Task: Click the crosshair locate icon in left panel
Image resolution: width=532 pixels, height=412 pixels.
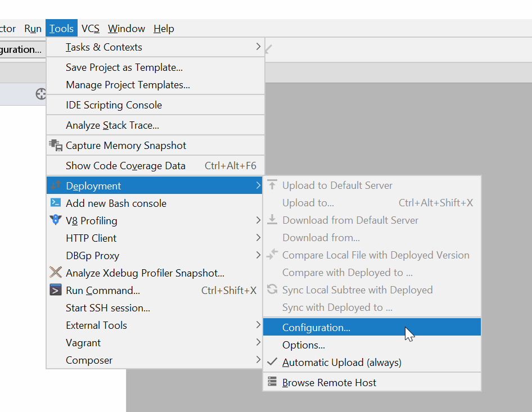Action: click(41, 94)
